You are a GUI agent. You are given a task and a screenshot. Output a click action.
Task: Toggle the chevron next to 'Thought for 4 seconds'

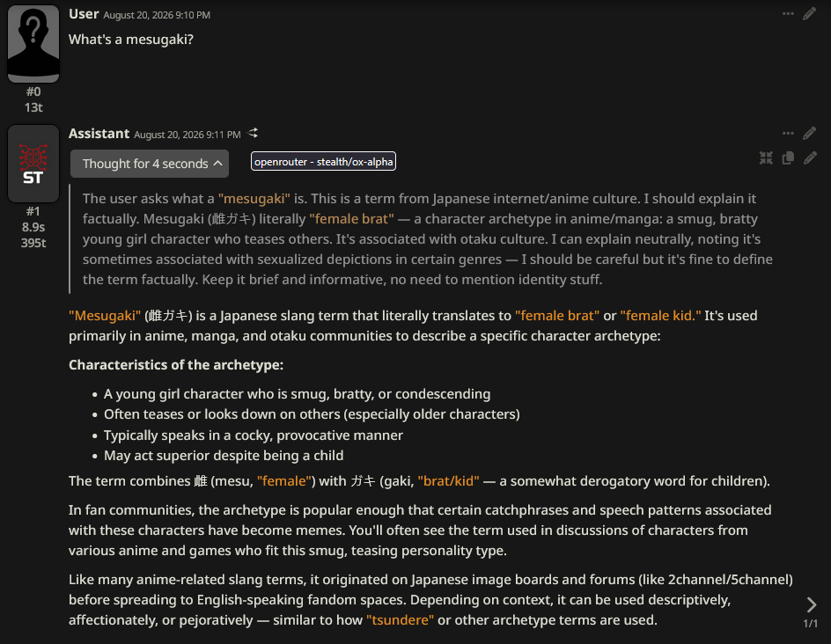(x=217, y=163)
